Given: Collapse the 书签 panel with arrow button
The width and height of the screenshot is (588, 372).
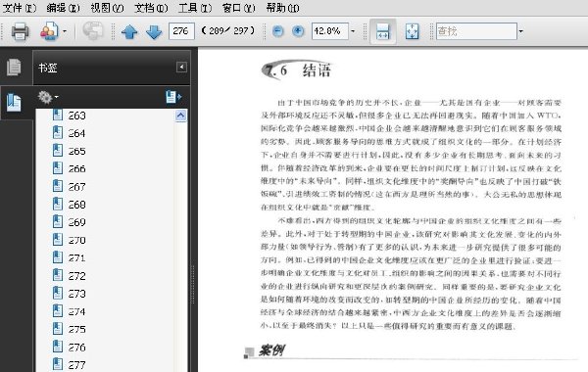Looking at the screenshot, I should coord(181,67).
